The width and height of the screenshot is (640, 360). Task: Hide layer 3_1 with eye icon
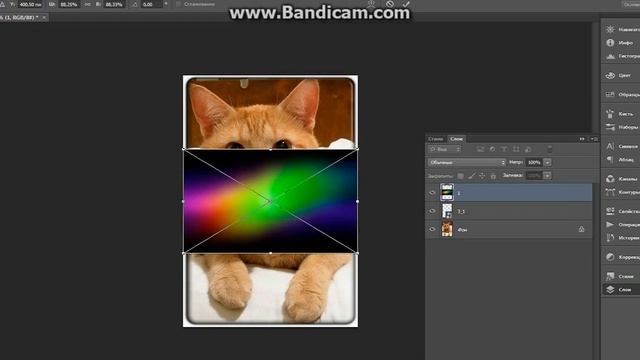pos(432,211)
